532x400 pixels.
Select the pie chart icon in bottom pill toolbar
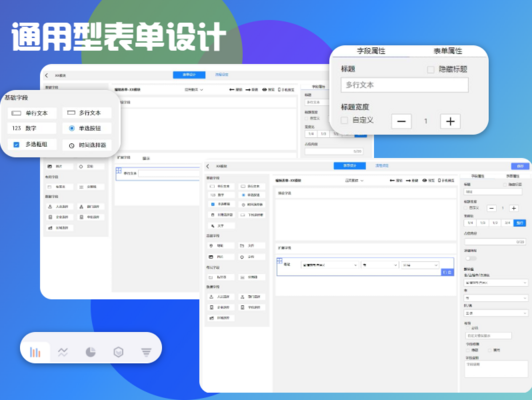(90, 352)
